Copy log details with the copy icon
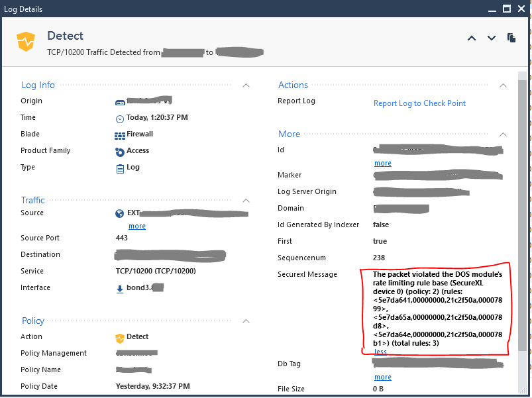The image size is (532, 398). (x=511, y=38)
